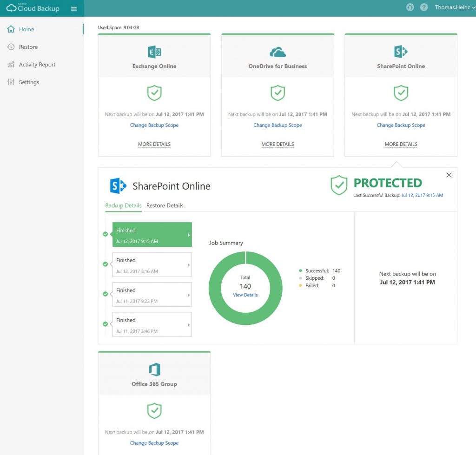Screen dimensions: 476x455
Task: Click the Failed yellow legend dot
Action: coord(301,285)
